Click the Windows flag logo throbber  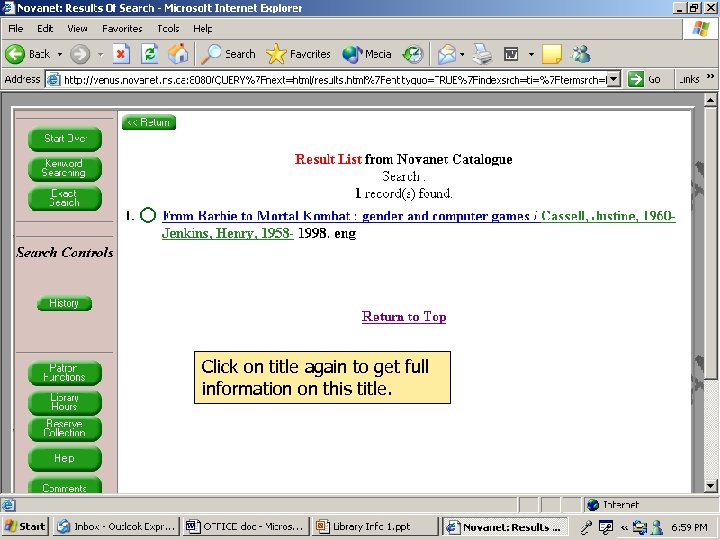(x=701, y=28)
